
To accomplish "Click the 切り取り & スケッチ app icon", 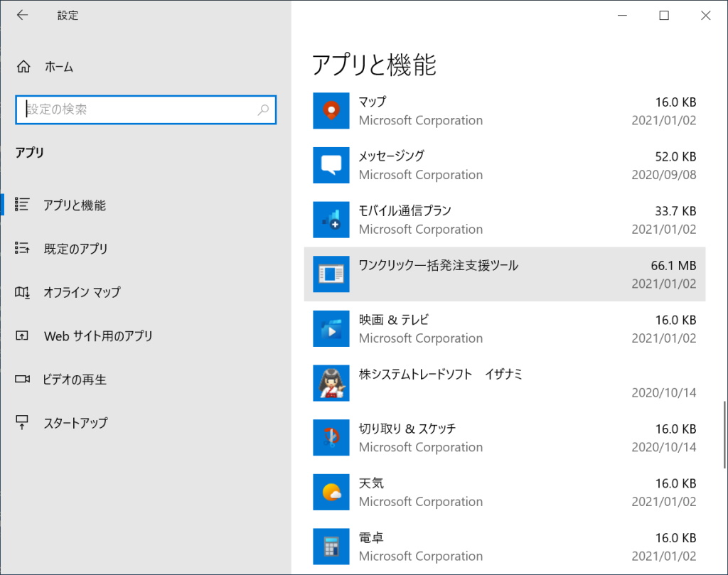I will tap(331, 437).
